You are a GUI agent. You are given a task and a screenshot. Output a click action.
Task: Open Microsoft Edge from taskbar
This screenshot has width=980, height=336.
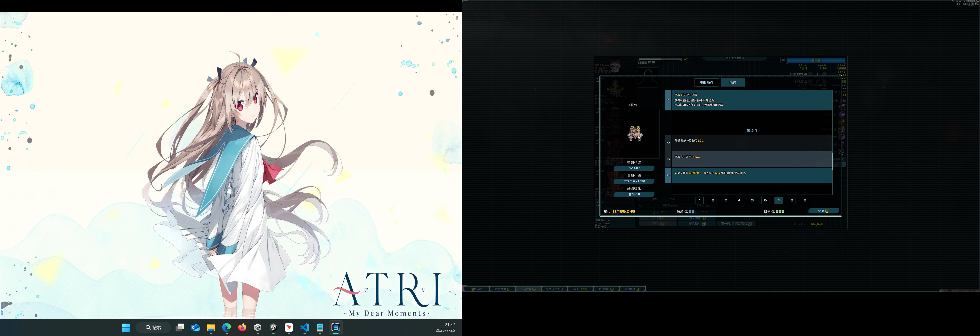point(226,327)
